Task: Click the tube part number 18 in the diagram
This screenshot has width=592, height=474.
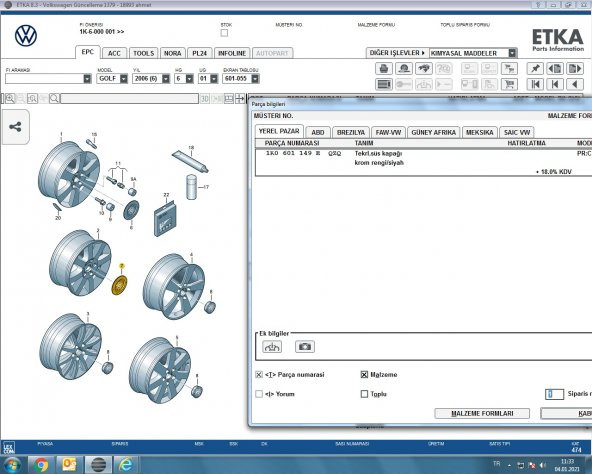Action: (190, 161)
